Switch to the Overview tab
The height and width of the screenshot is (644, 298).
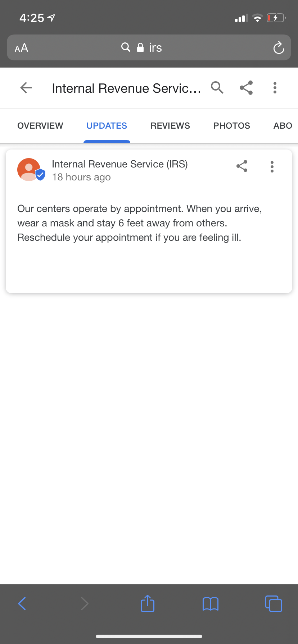pyautogui.click(x=40, y=126)
